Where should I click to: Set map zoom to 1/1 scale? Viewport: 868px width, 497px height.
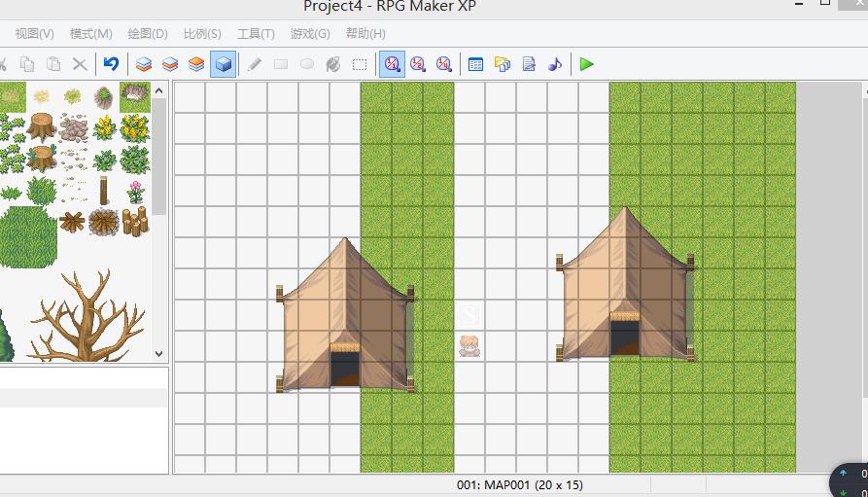392,64
